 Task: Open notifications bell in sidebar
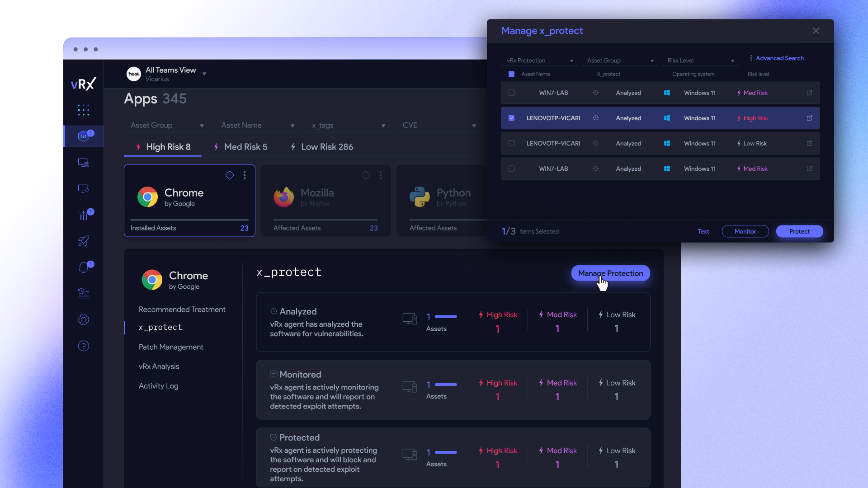[84, 267]
